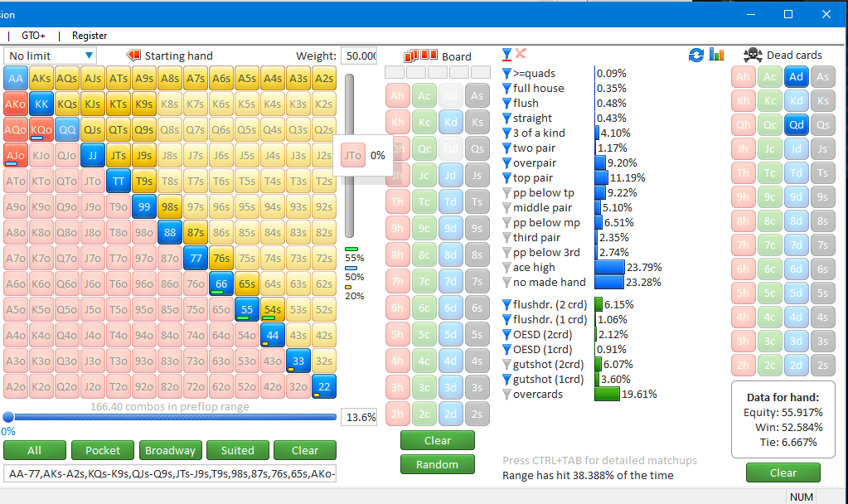Clear the dead cards
Viewport: 848px width, 504px height.
tap(783, 472)
